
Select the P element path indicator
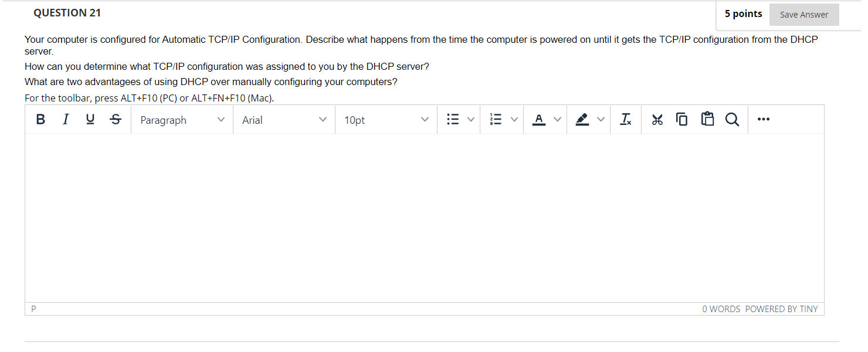33,309
